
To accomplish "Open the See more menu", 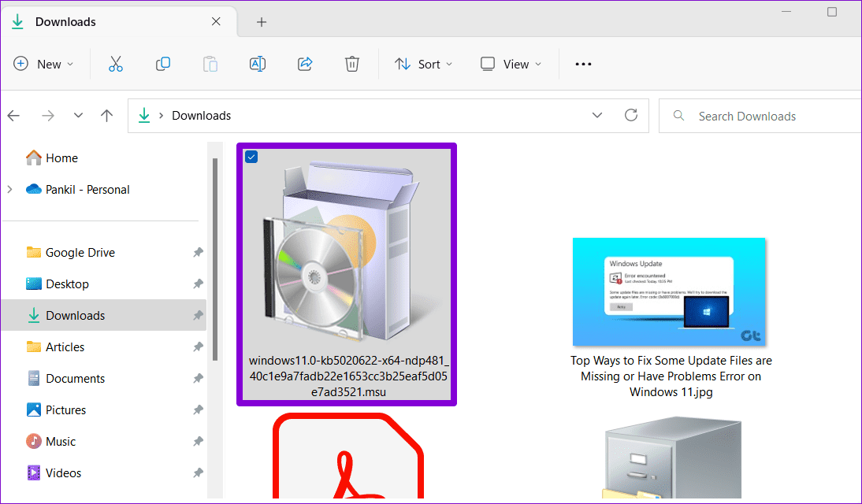I will (582, 64).
